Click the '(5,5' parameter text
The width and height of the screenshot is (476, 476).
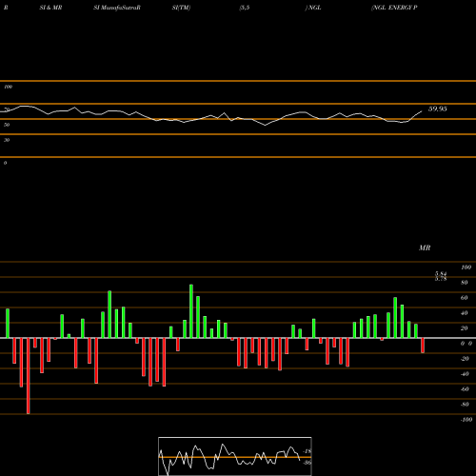[245, 8]
